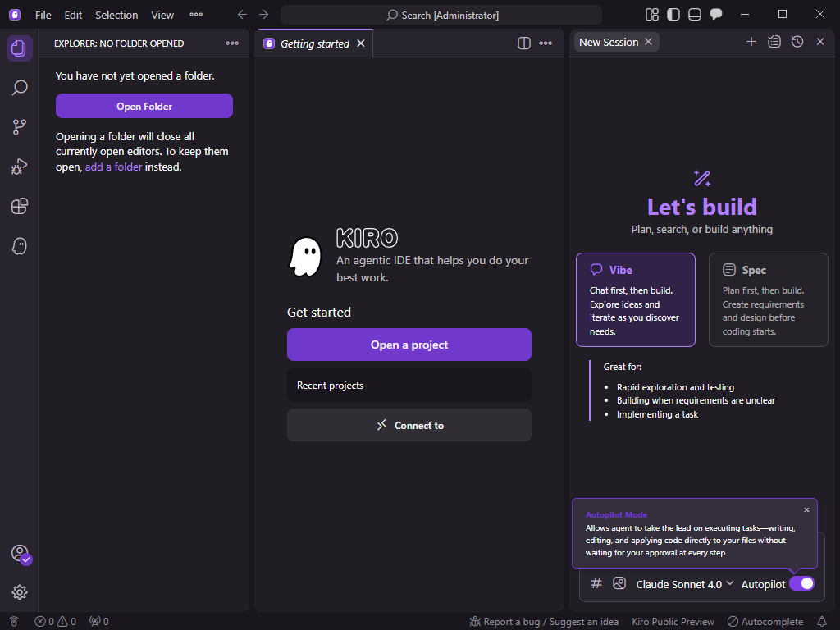Screen dimensions: 840x630
Task: Click the Connect to button
Action: (409, 426)
